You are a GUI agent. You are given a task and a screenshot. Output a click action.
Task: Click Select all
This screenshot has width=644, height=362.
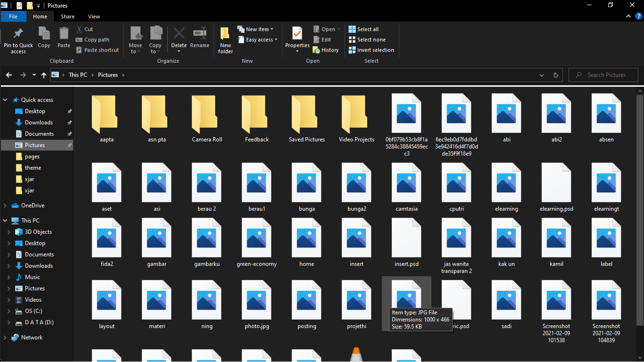click(x=363, y=29)
